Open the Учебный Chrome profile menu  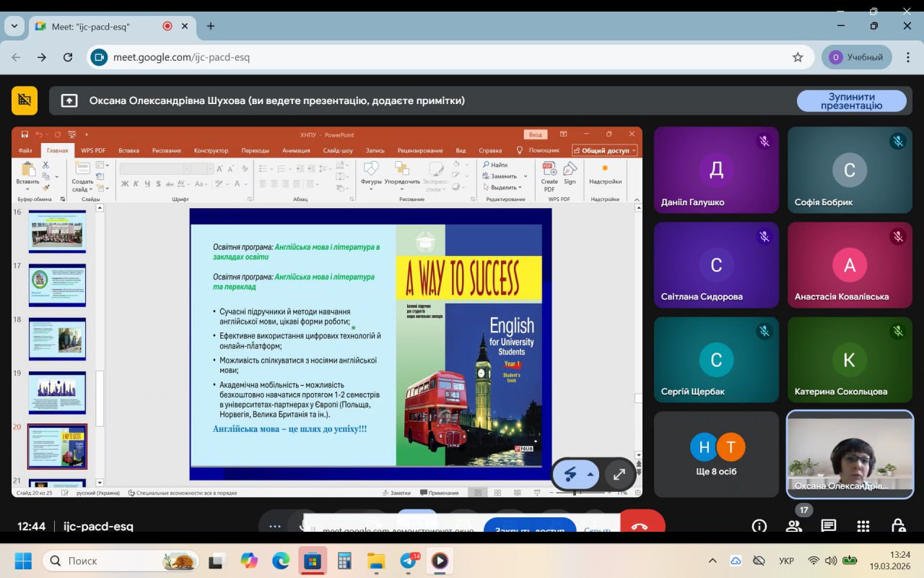pos(856,57)
